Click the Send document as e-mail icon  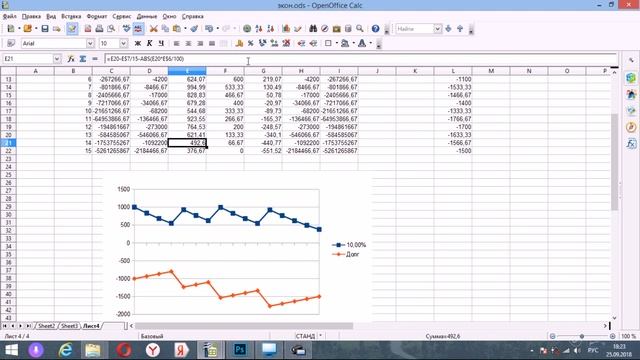tap(57, 29)
